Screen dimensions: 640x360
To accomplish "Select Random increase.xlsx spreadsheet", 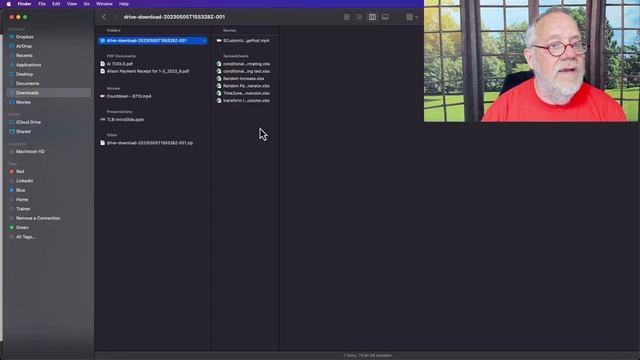I will point(244,79).
